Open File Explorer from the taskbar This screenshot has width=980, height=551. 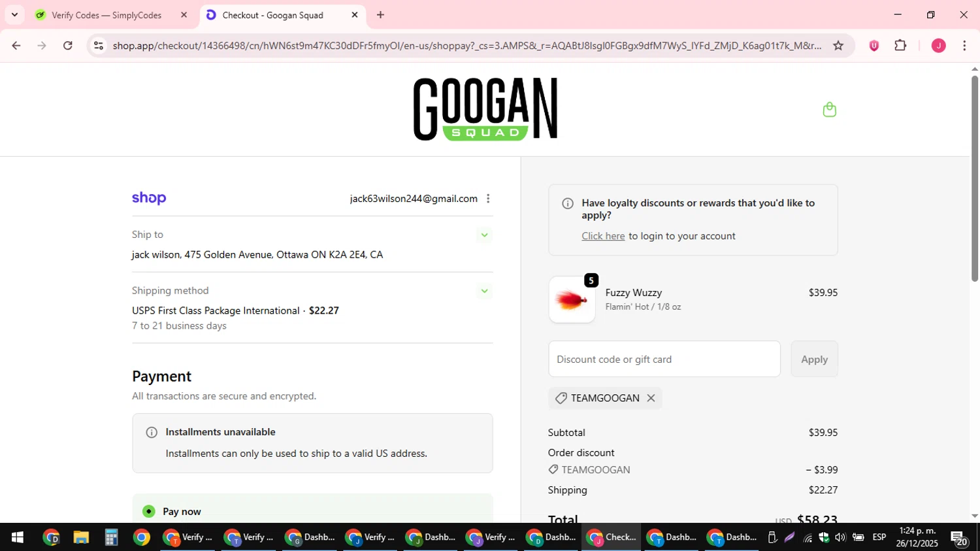coord(81,537)
